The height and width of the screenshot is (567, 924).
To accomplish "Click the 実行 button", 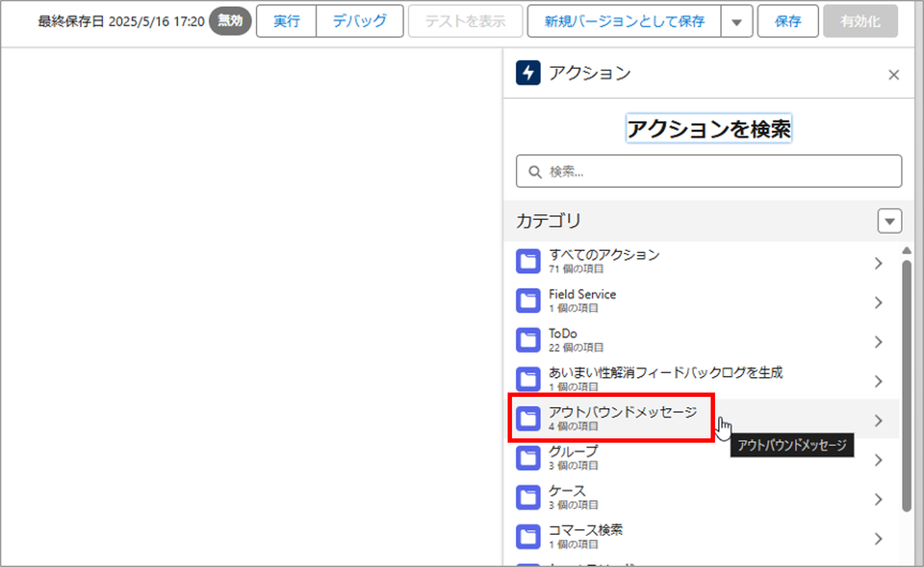I will 286,21.
